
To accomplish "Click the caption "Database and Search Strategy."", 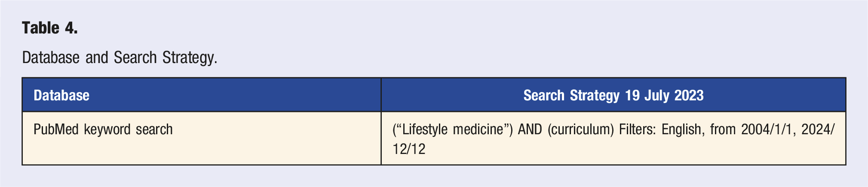I will (120, 57).
